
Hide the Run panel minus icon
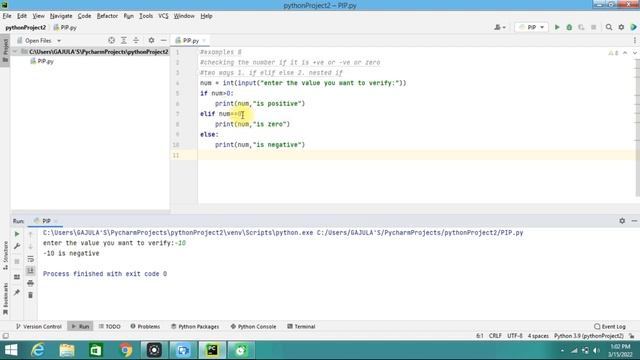[x=634, y=221]
